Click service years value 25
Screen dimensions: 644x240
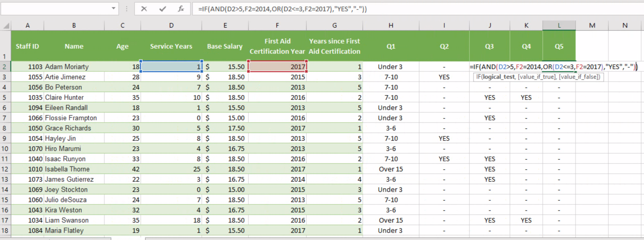(x=171, y=169)
